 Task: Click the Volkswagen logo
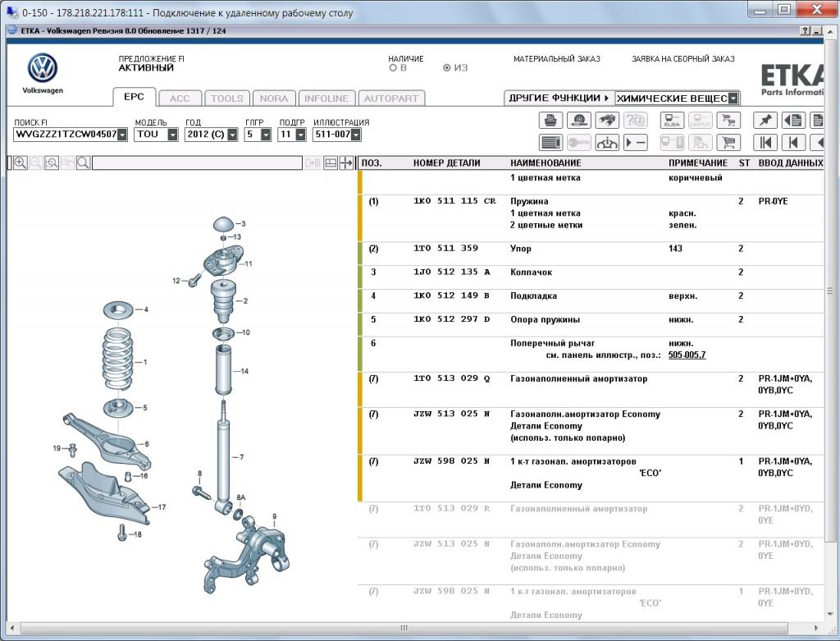43,68
